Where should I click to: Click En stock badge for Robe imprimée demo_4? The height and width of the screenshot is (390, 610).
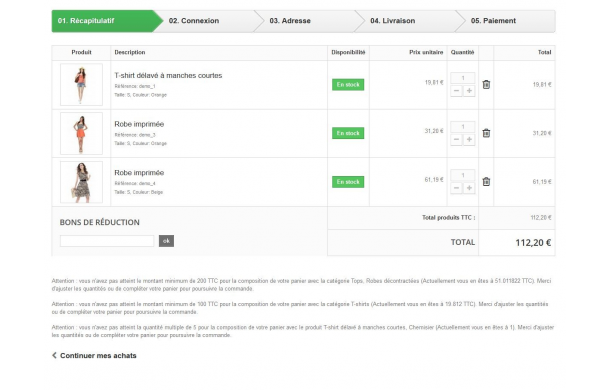(x=348, y=182)
